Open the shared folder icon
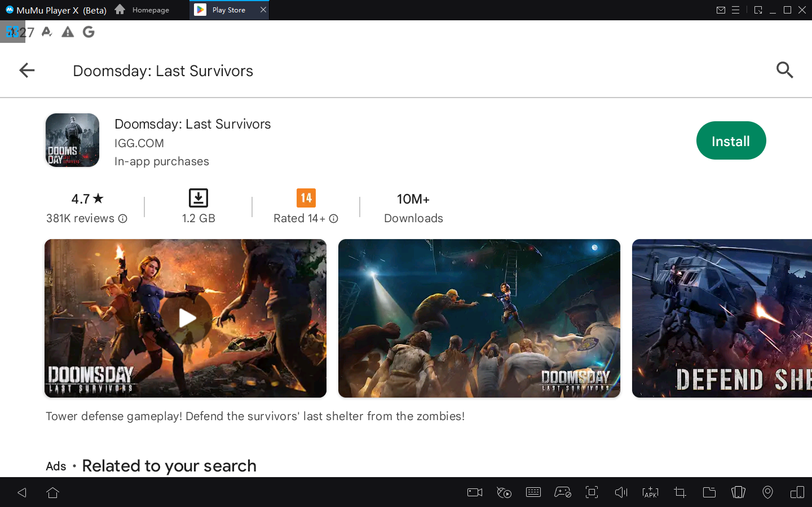Screen dimensions: 812x507 (x=709, y=492)
